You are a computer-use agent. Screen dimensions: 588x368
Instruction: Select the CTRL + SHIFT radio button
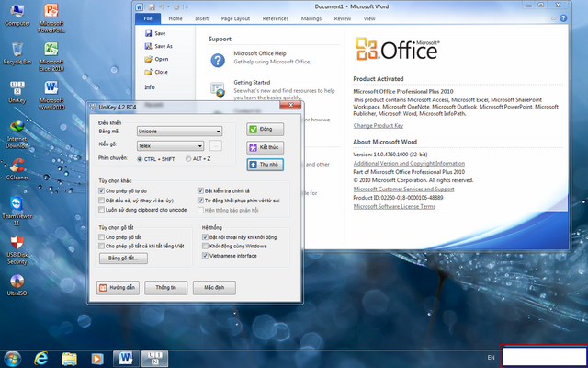[x=140, y=159]
